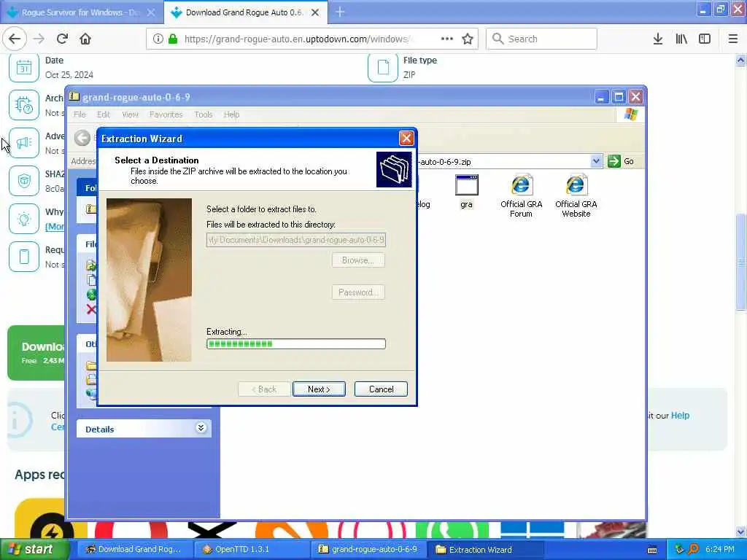This screenshot has height=560, width=747.
Task: Open View menu in zip folder window
Action: click(130, 114)
